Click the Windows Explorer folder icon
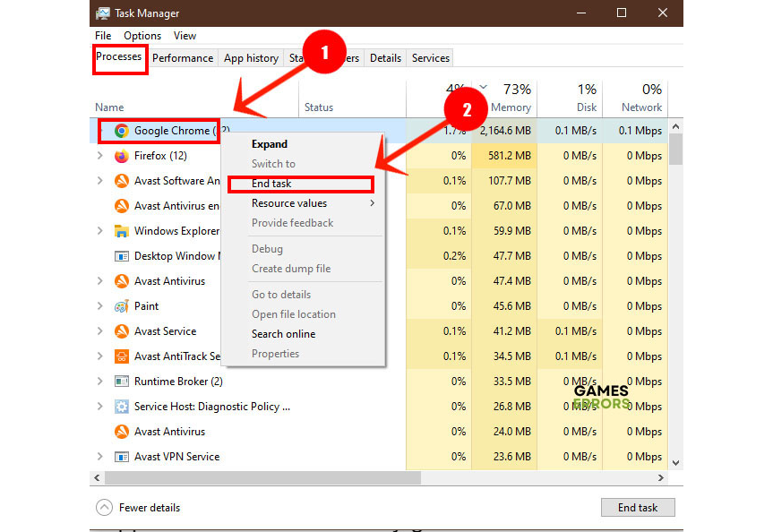Screen dimensions: 773x532 (121, 231)
